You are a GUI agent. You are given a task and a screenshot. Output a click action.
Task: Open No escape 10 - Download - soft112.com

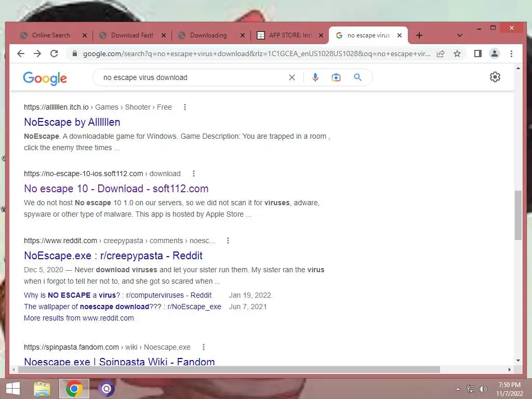[x=116, y=189]
